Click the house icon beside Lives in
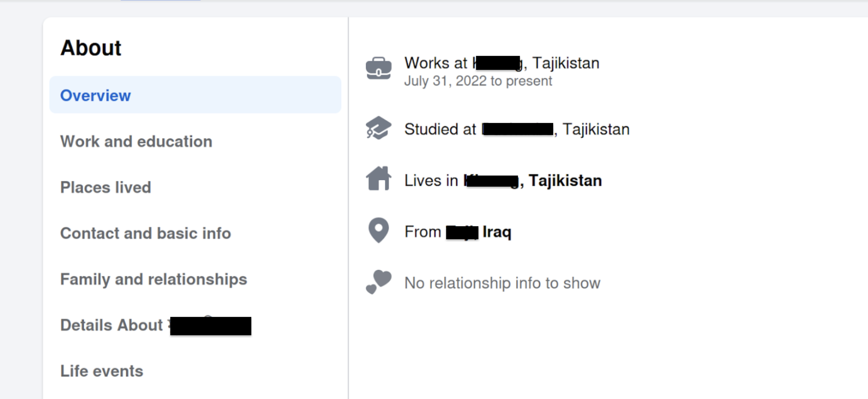Viewport: 868px width, 399px height. 379,178
